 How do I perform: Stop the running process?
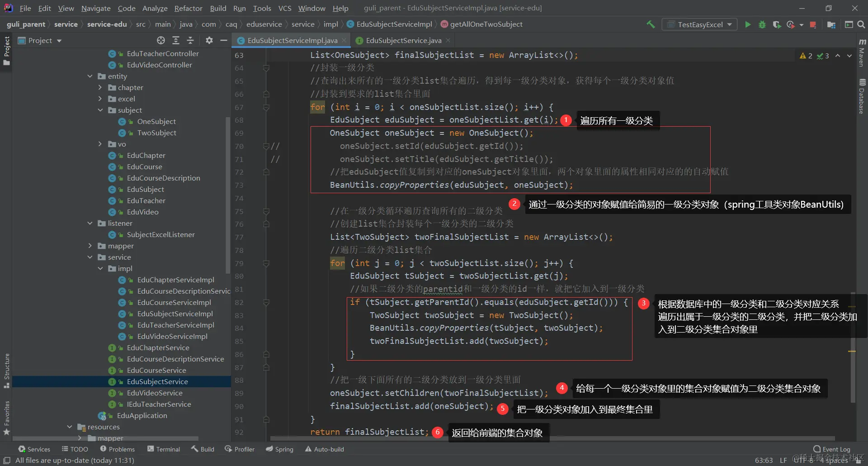coord(813,24)
